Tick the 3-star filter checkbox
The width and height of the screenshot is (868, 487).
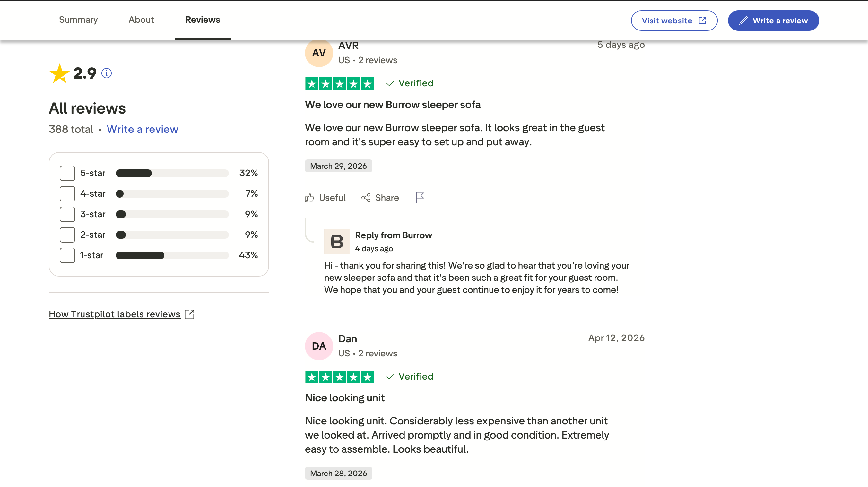[67, 214]
